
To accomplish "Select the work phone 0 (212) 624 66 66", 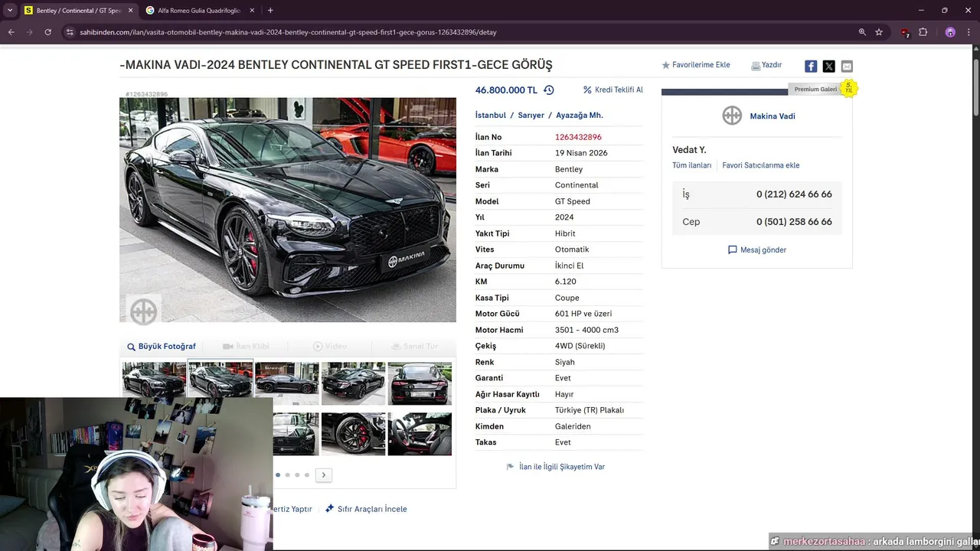I will pyautogui.click(x=794, y=194).
